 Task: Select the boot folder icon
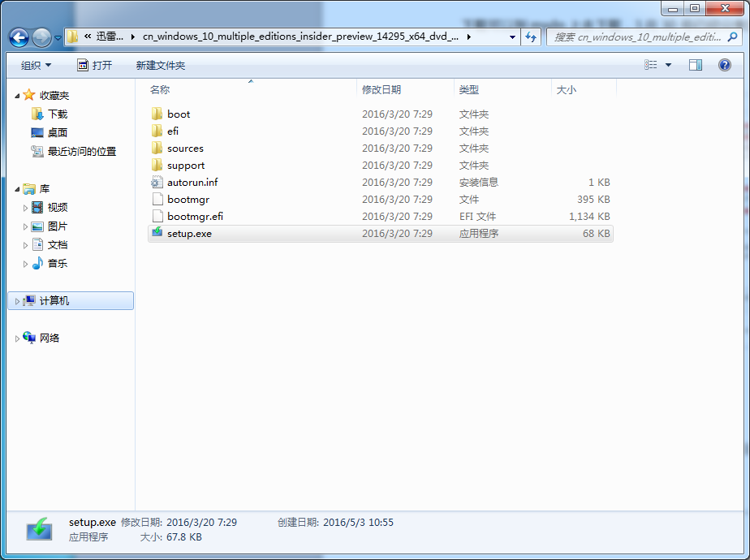point(157,114)
